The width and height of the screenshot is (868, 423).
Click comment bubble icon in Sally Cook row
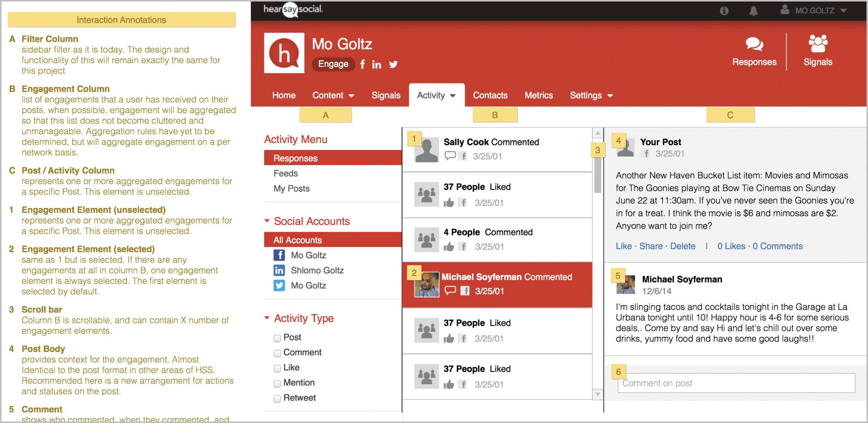450,156
